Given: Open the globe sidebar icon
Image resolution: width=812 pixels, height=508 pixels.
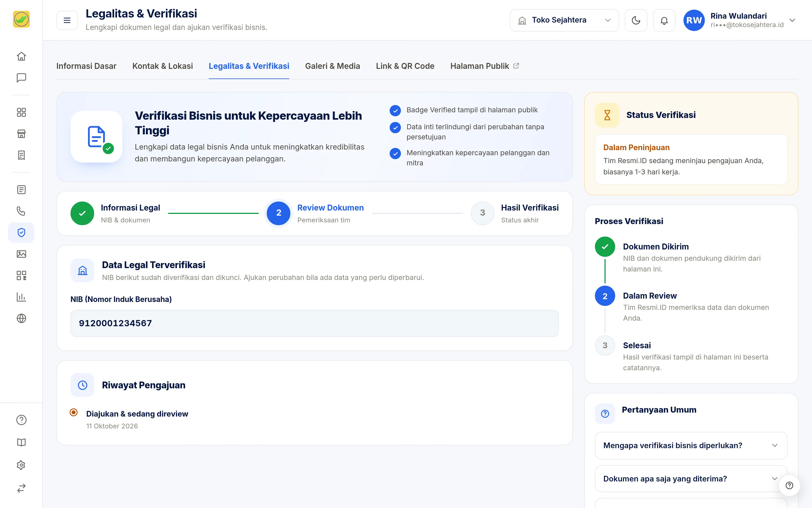Looking at the screenshot, I should (x=21, y=318).
